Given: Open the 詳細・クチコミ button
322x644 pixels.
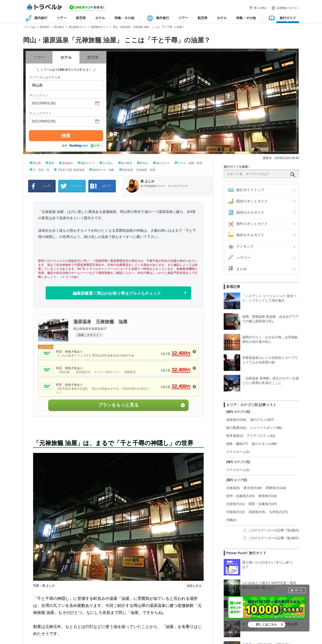Looking at the screenshot, I should [x=89, y=335].
